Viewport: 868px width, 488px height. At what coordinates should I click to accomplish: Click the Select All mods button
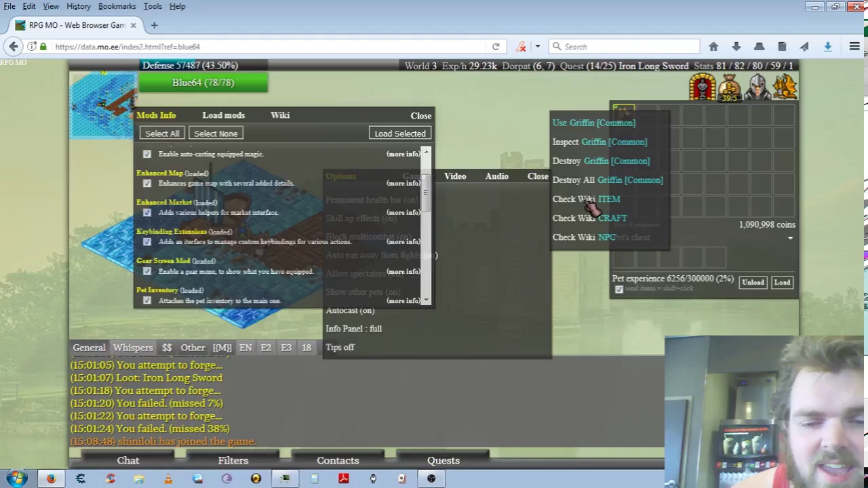pyautogui.click(x=161, y=134)
